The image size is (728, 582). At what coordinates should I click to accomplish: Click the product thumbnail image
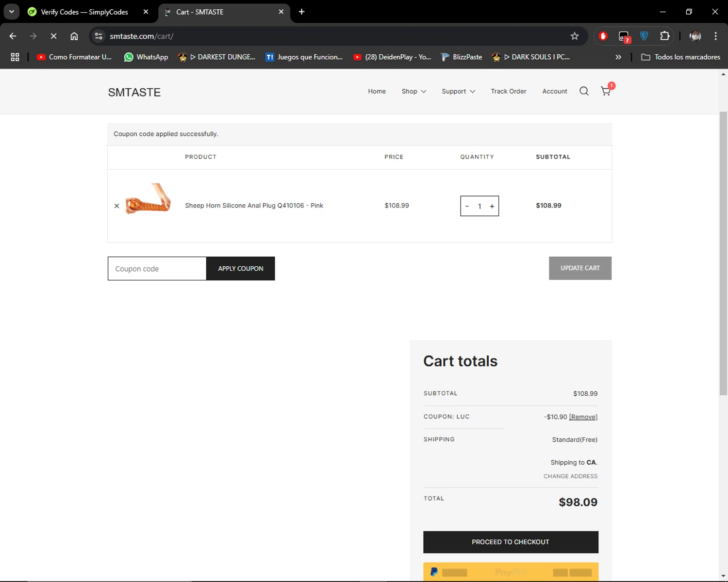pos(148,199)
